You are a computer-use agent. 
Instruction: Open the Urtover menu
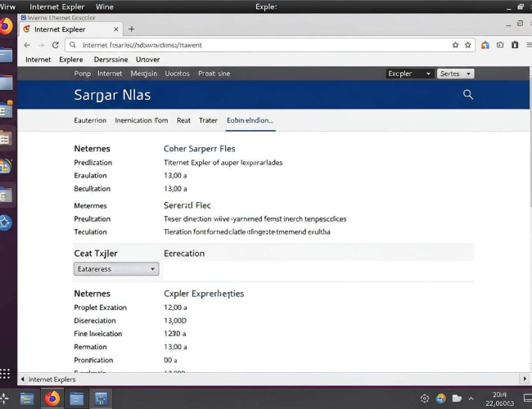pyautogui.click(x=147, y=60)
